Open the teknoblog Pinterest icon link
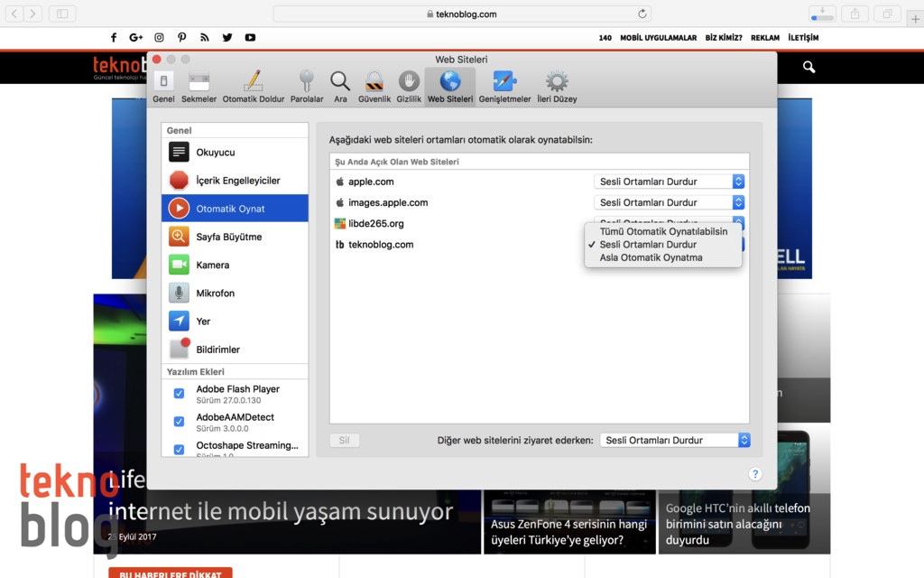 click(x=182, y=37)
